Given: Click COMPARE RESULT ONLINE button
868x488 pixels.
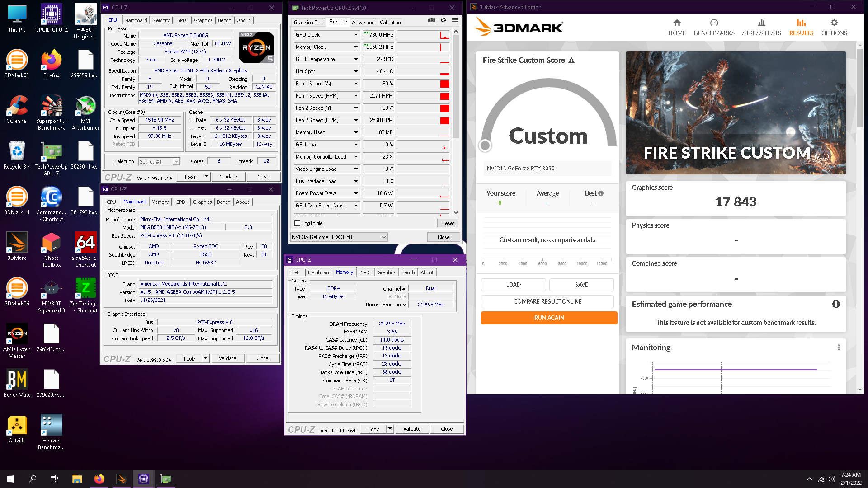Looking at the screenshot, I should (x=547, y=301).
